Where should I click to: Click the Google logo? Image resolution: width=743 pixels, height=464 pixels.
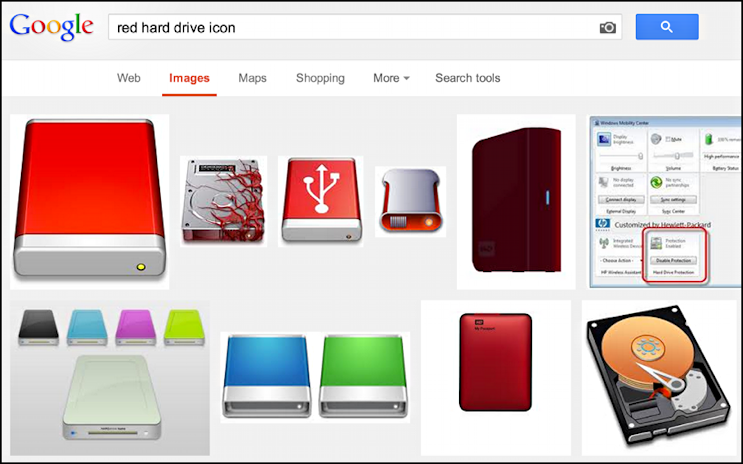[51, 27]
